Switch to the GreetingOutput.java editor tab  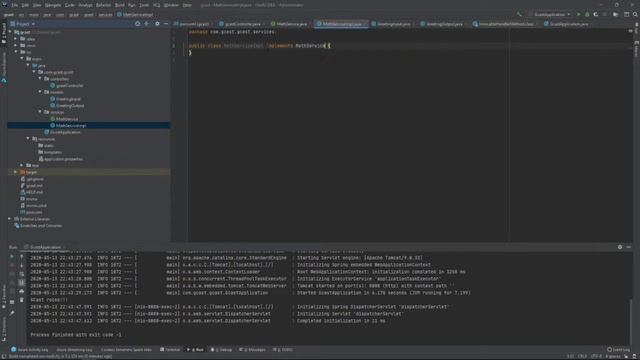click(442, 24)
